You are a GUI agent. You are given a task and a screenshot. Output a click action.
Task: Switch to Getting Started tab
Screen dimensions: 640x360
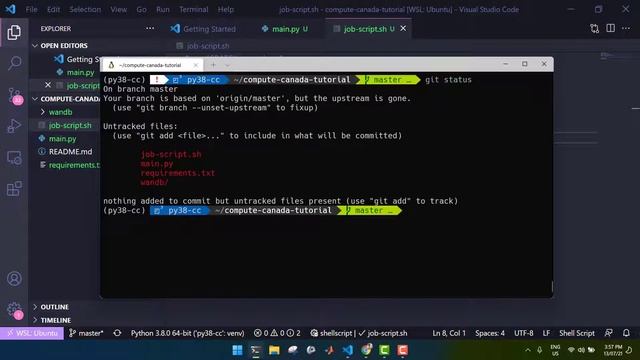click(x=203, y=29)
